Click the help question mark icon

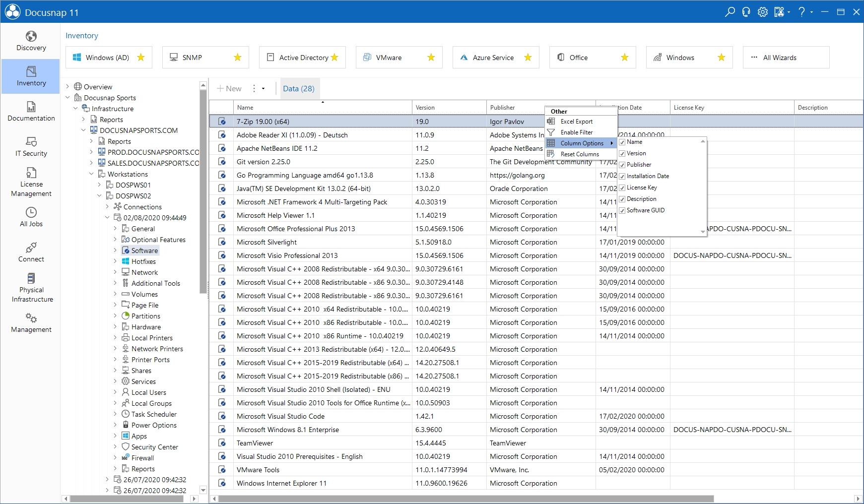[802, 12]
